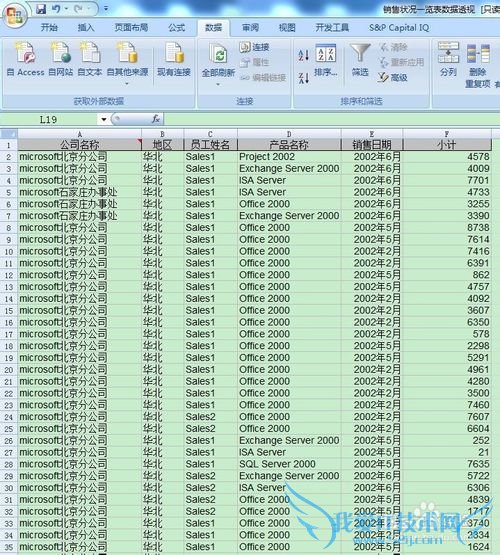Switch to the 开始 ribbon tab
This screenshot has width=500, height=555.
[x=49, y=28]
